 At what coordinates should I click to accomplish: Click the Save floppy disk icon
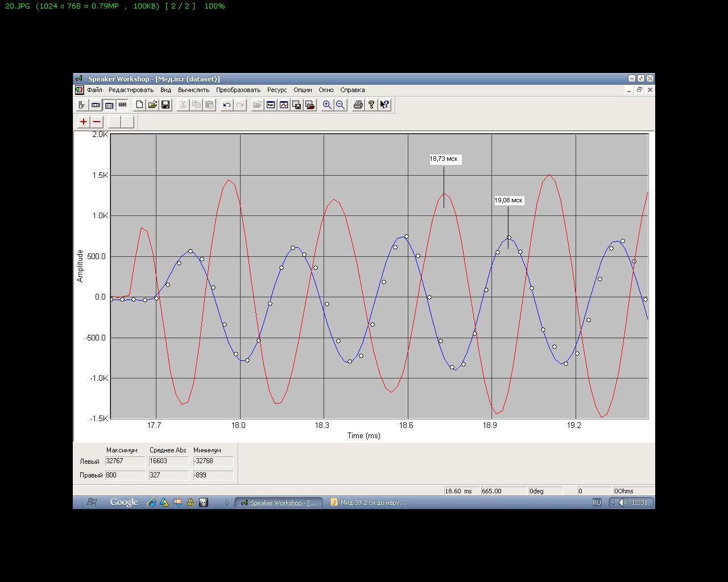pos(166,105)
